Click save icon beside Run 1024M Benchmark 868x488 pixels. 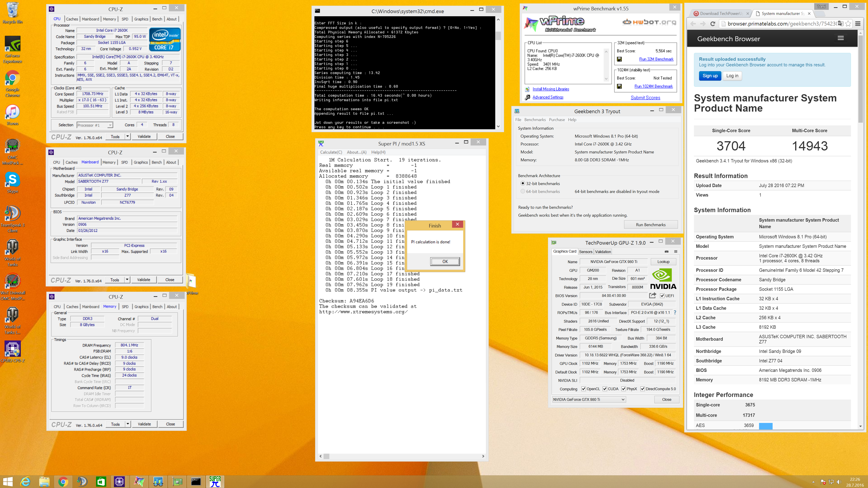pos(619,87)
